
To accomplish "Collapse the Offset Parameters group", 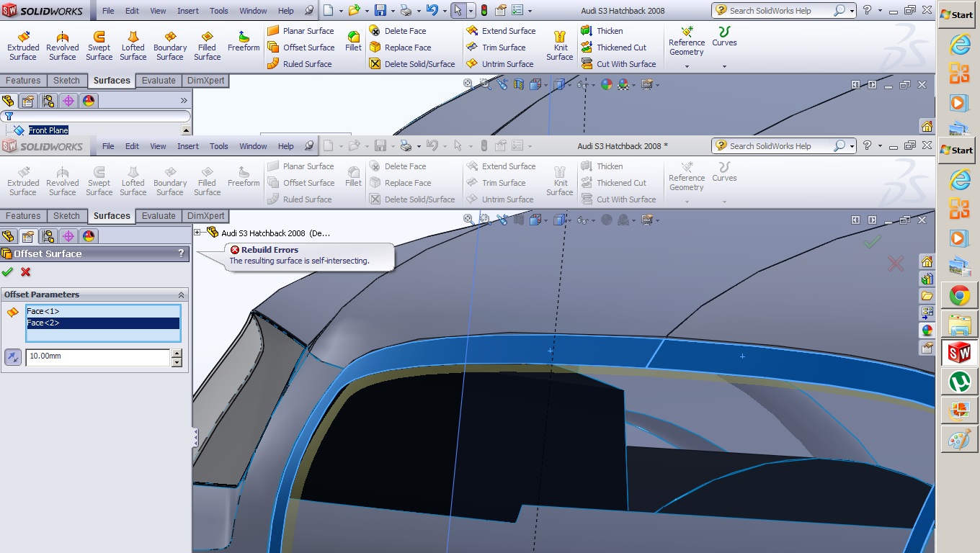I will [x=180, y=294].
